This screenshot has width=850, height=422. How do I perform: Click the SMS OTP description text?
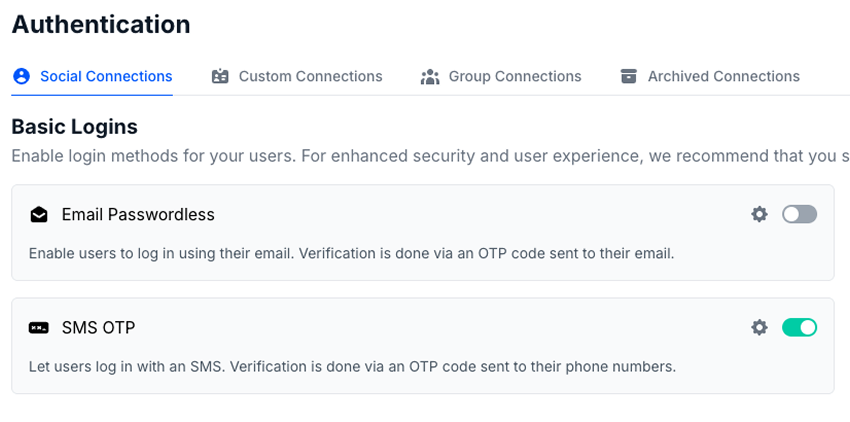pyautogui.click(x=352, y=366)
